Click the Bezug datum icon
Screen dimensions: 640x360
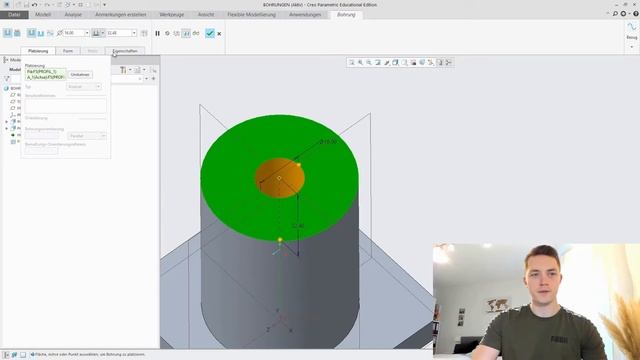[631, 27]
